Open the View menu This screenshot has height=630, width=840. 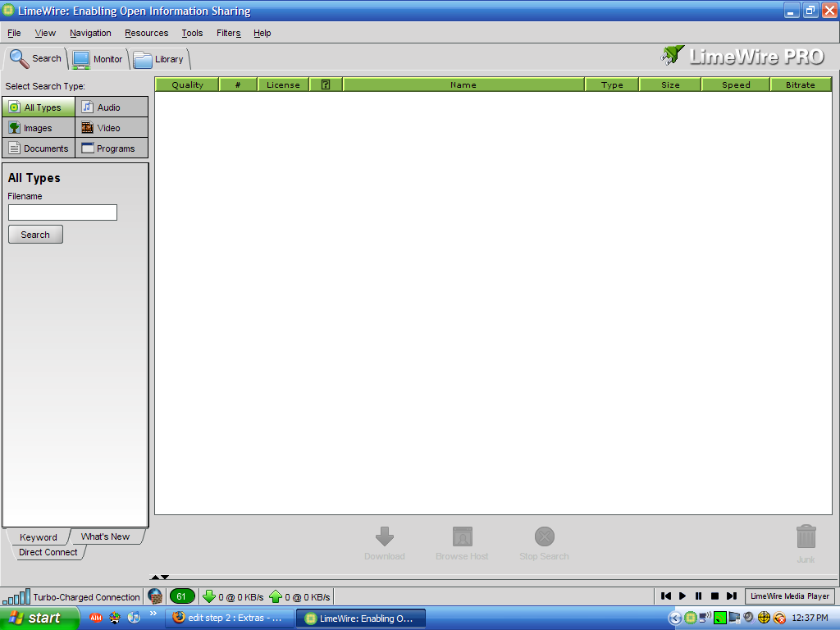coord(45,33)
